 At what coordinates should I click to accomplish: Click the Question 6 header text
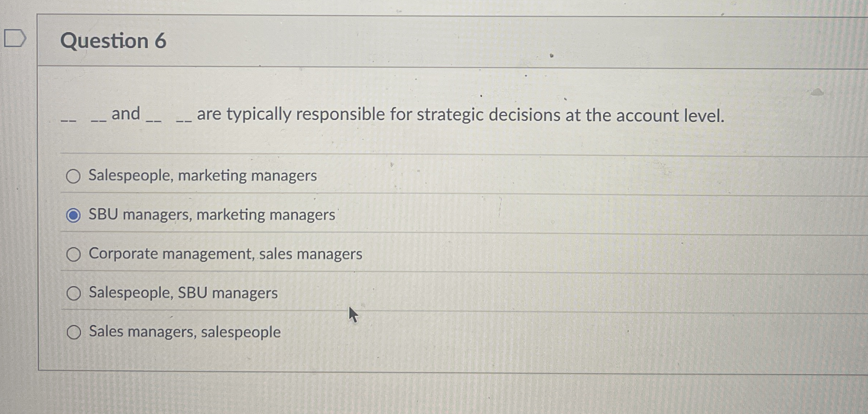(111, 42)
